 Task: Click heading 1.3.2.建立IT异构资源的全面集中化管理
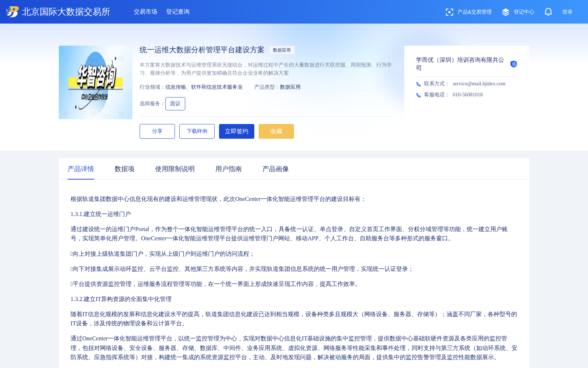coord(121,299)
